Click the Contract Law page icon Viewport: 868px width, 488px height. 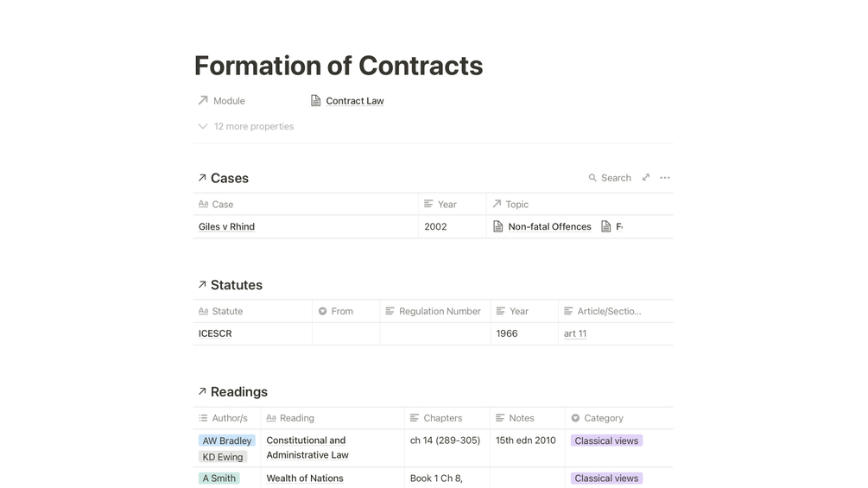point(316,101)
